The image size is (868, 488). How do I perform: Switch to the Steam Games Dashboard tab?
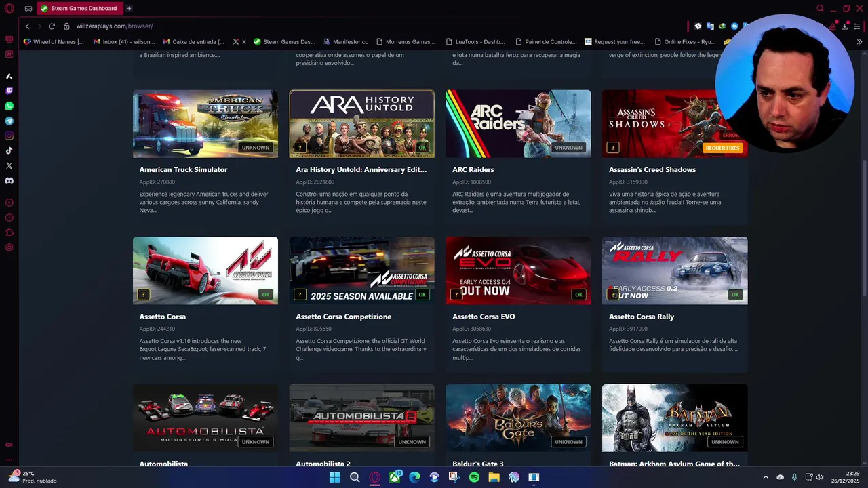(79, 8)
